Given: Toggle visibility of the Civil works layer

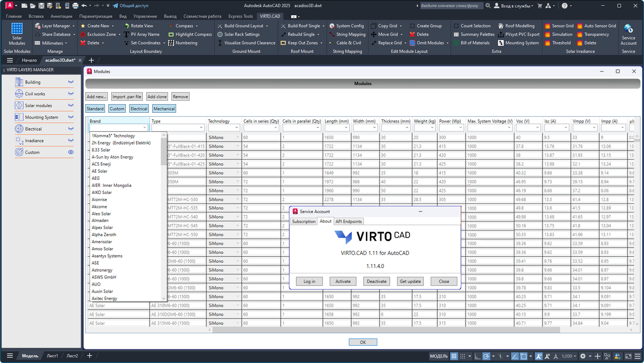Looking at the screenshot, I should pyautogui.click(x=71, y=94).
